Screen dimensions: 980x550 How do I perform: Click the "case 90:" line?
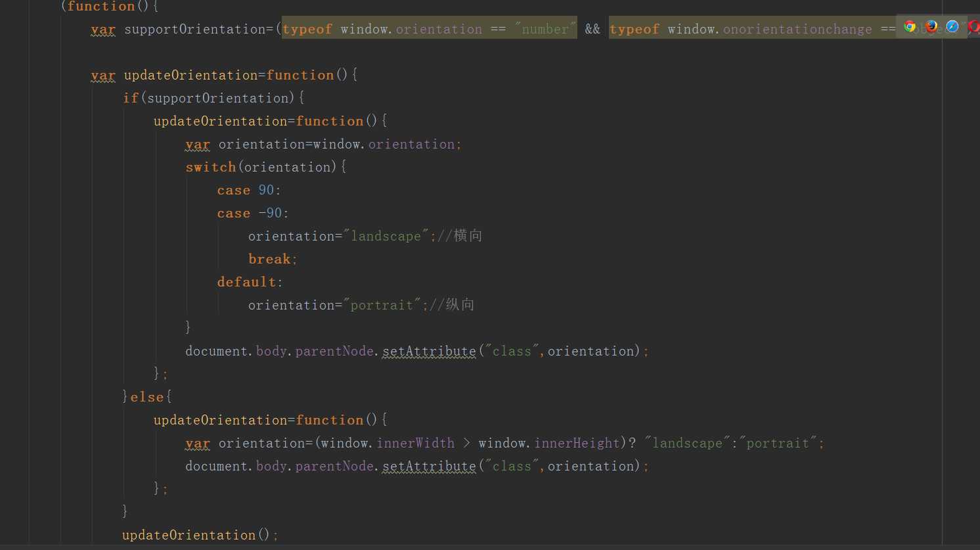click(x=249, y=190)
